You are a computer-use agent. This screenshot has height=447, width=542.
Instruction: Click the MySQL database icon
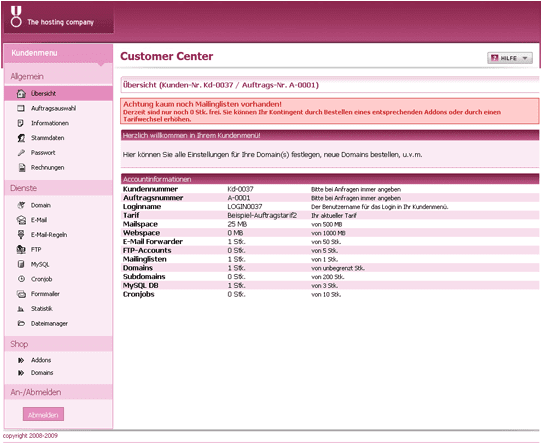(21, 264)
